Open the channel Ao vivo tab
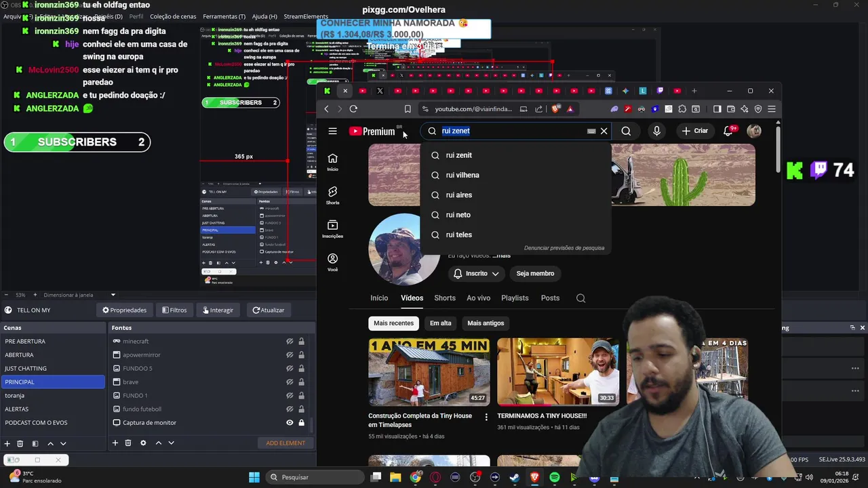Screen dimensions: 868x488 pyautogui.click(x=478, y=298)
